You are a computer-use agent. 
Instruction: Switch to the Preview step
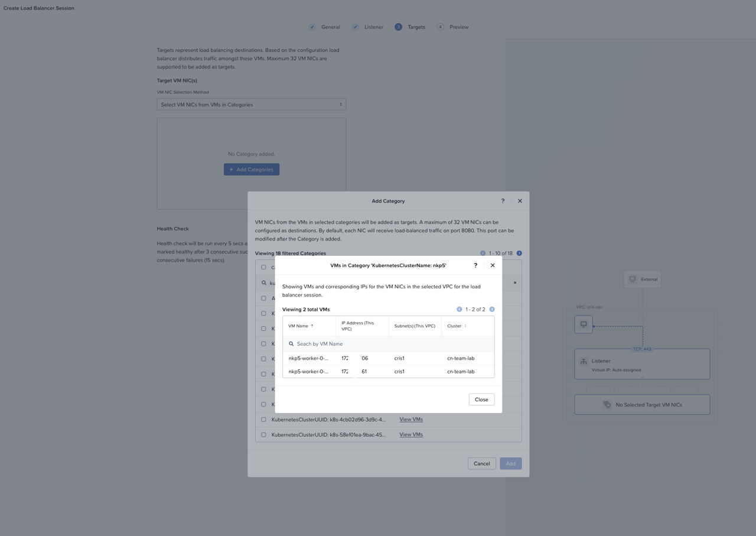[459, 27]
